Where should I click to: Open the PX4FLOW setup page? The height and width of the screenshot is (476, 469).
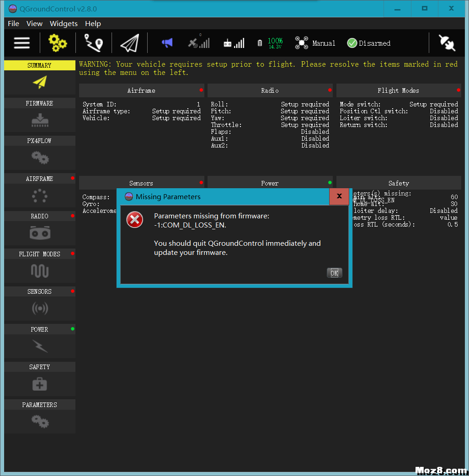[x=39, y=141]
